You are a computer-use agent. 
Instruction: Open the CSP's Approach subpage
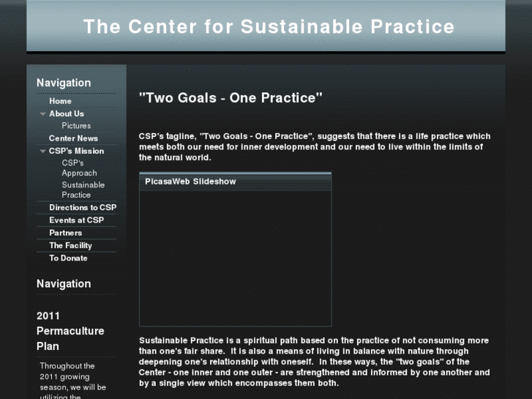[x=79, y=168]
